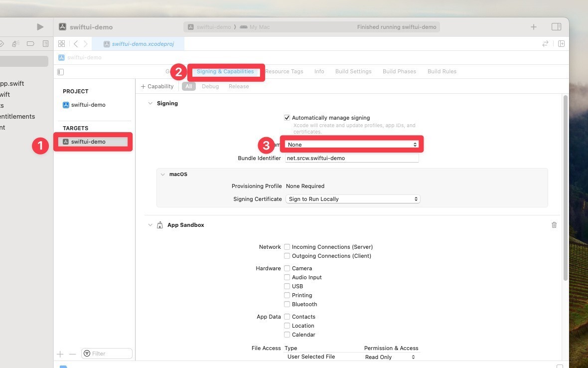
Task: Enable Camera hardware access
Action: [x=287, y=268]
